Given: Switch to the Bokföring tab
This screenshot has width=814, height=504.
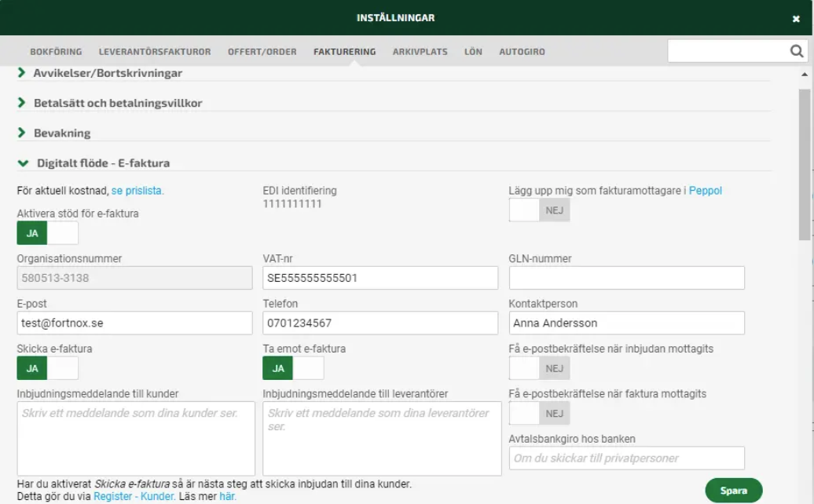Looking at the screenshot, I should point(56,52).
